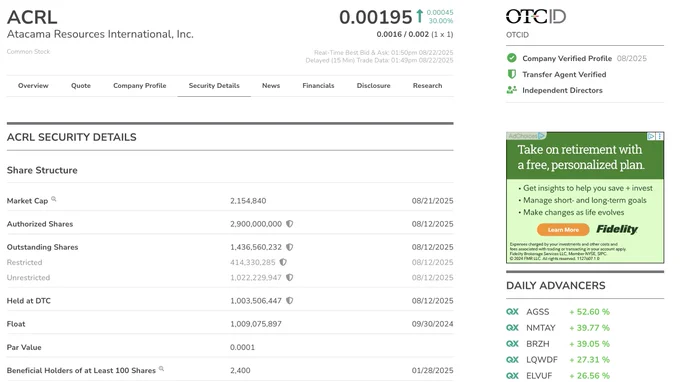Click the Held at DTC value 1,003,506,447
The image size is (680, 382).
tap(256, 300)
